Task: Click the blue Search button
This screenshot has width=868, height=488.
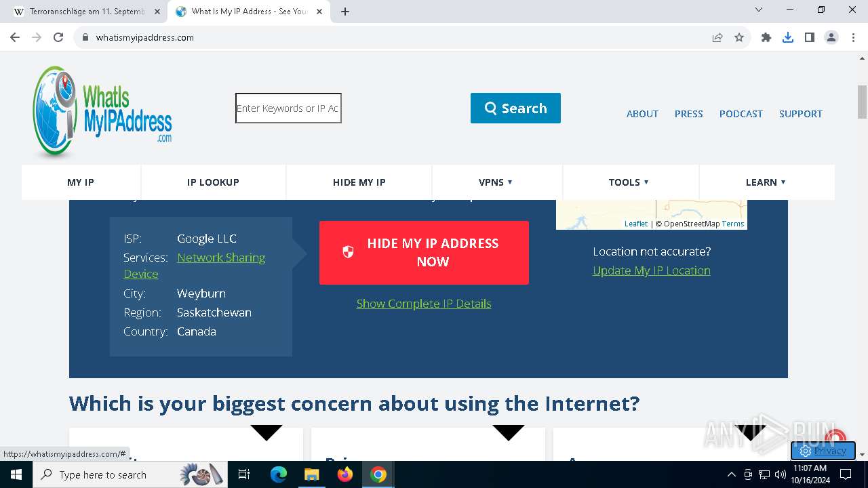Action: [x=515, y=108]
